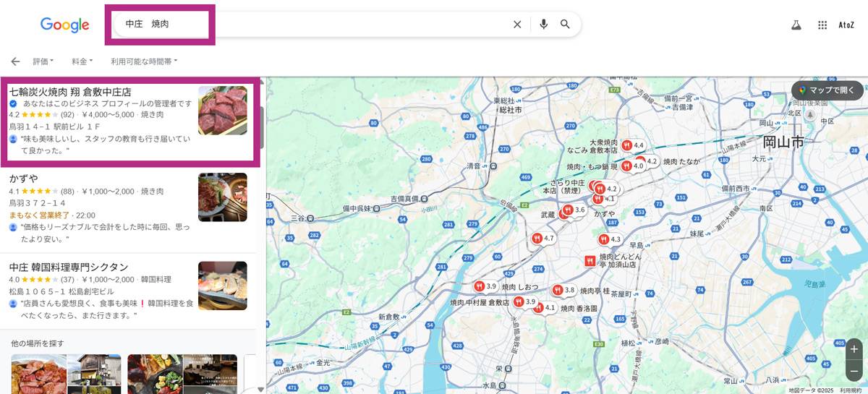Zoom out the map with minus button
Image resolution: width=868 pixels, height=394 pixels.
coord(854,371)
